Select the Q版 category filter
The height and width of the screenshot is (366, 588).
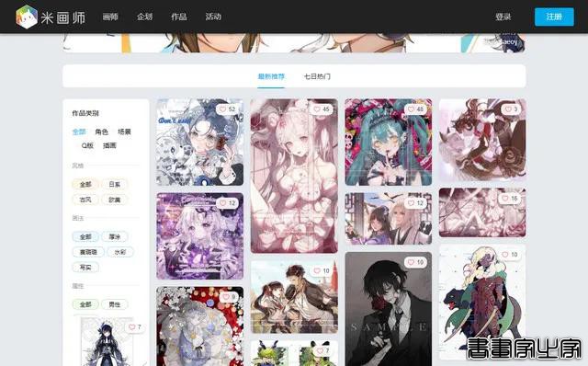pos(87,145)
